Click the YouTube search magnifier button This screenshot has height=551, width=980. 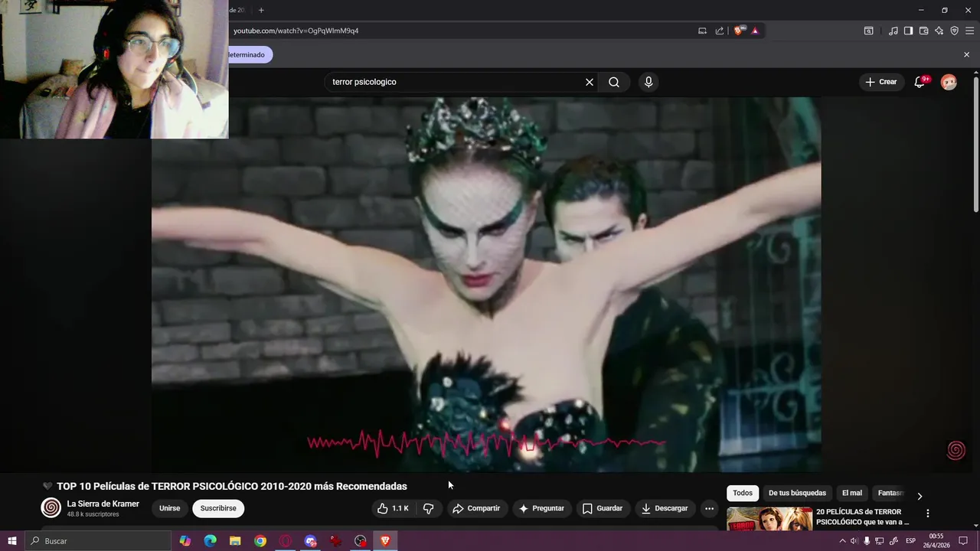pos(614,82)
